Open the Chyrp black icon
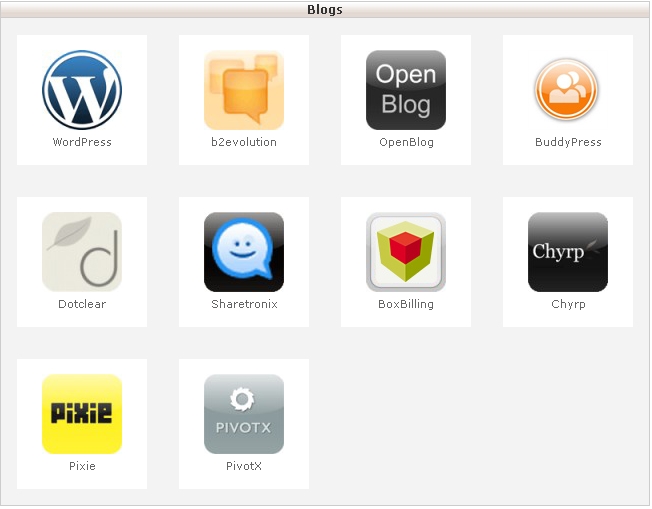Screen dimensions: 652x509 click(568, 252)
